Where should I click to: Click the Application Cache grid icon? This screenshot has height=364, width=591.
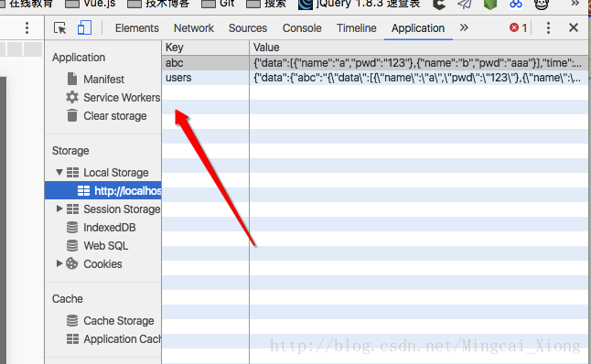(73, 339)
